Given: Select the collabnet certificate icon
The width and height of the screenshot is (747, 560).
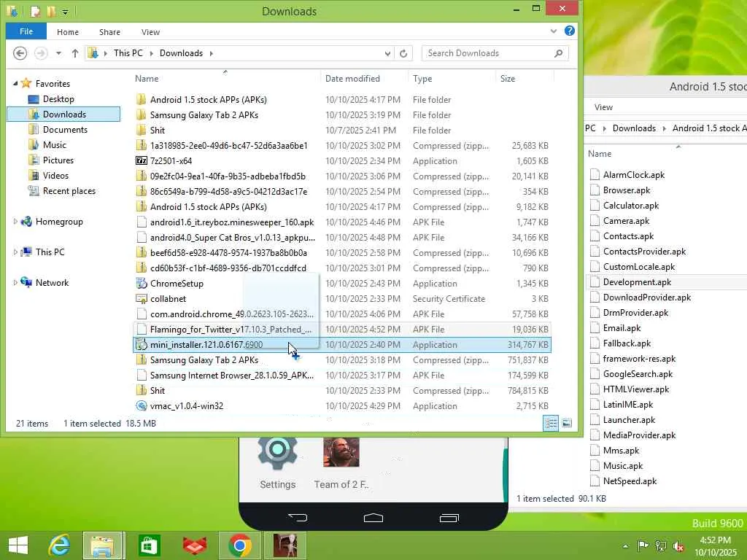Looking at the screenshot, I should coord(142,299).
